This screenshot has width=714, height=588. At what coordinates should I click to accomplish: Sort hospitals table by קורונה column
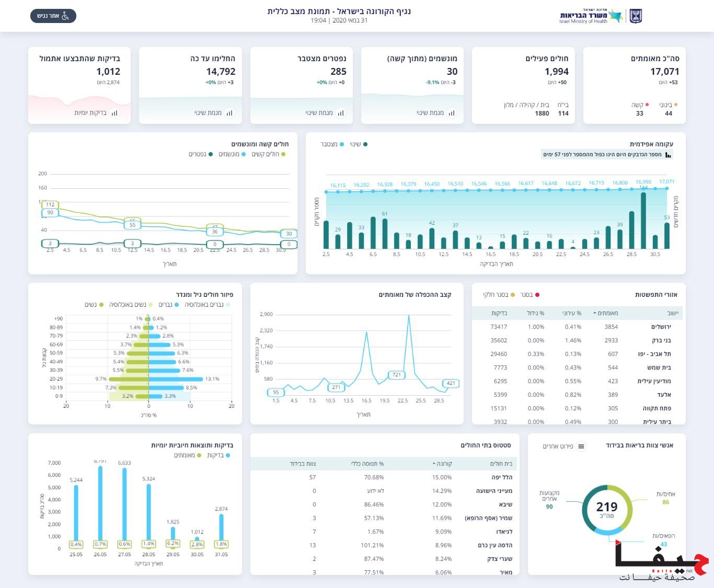click(442, 464)
